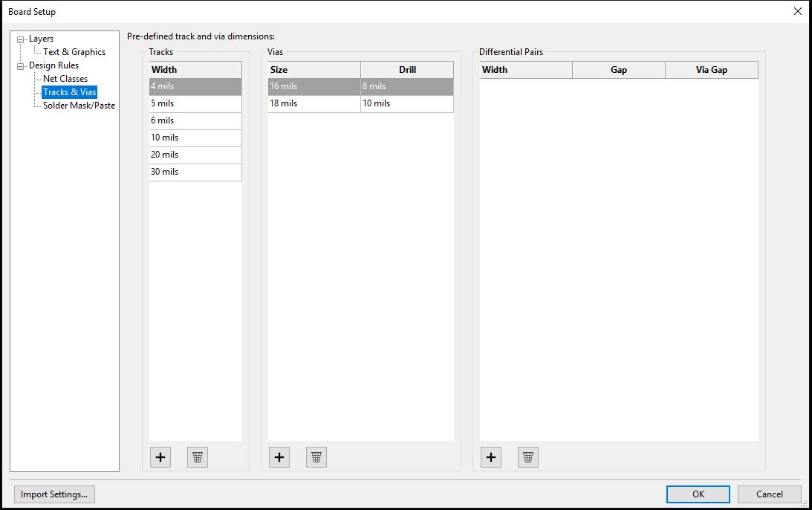Delete the selected differential pair row
Screen dimensions: 812x510
tap(527, 457)
